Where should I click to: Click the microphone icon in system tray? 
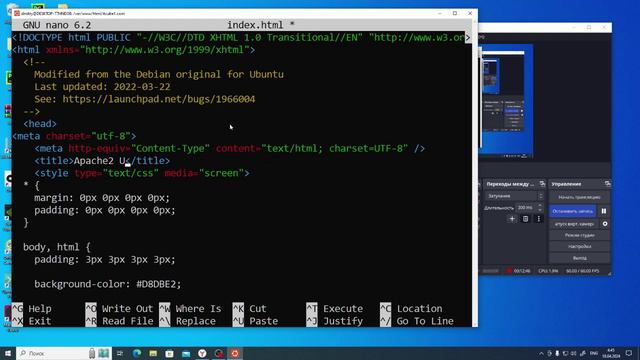pyautogui.click(x=557, y=353)
